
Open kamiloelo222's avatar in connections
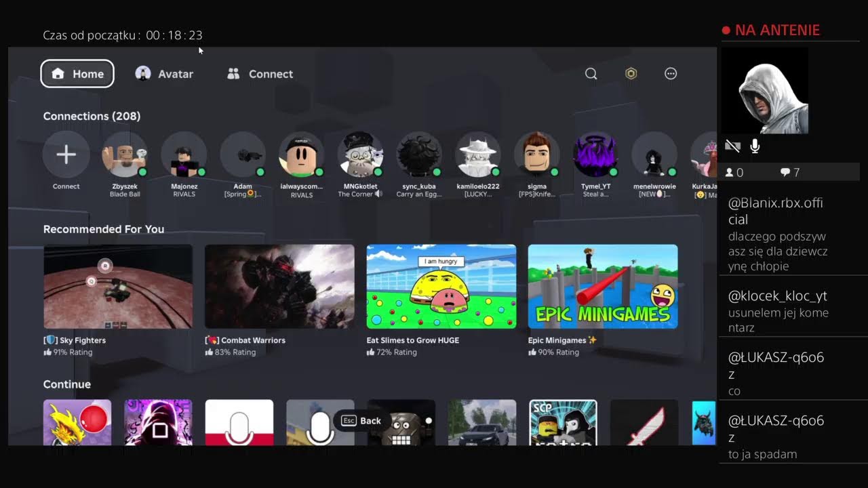click(x=478, y=155)
